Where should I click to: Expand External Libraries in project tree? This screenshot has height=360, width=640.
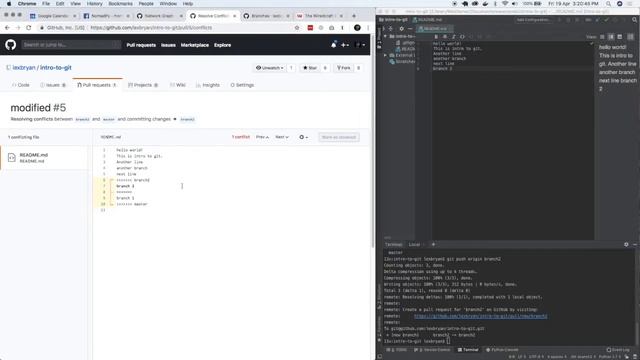pos(385,55)
